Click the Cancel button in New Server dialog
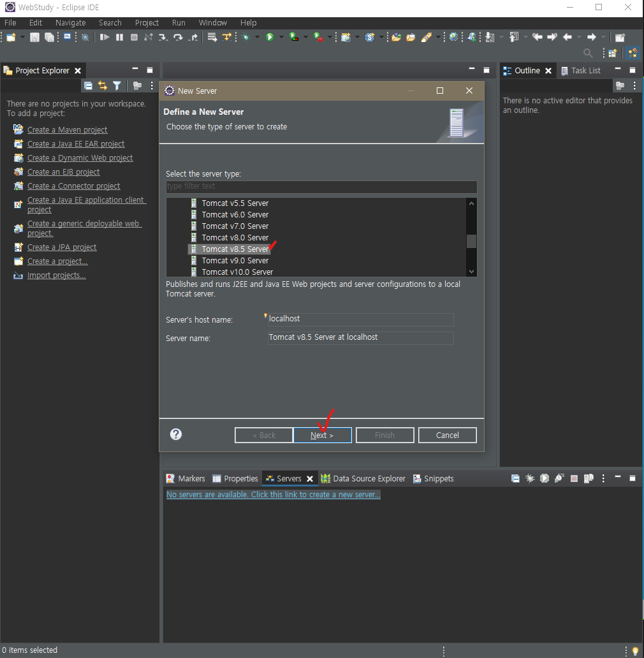This screenshot has height=658, width=644. (x=447, y=435)
